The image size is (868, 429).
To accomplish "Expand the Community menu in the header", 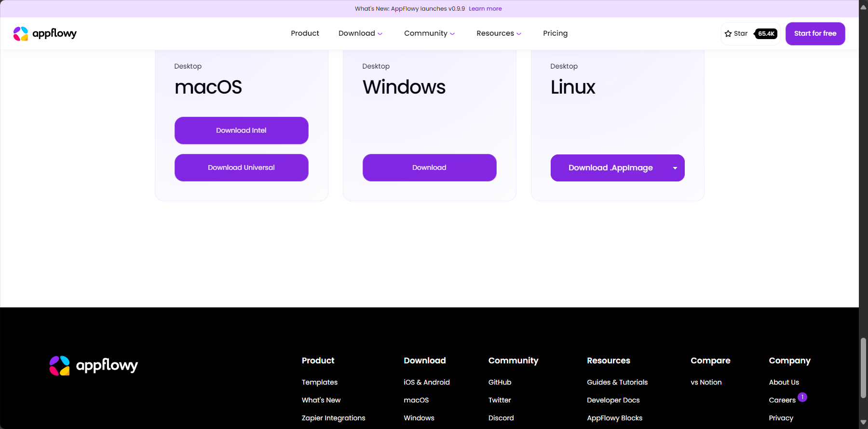I will pos(429,33).
